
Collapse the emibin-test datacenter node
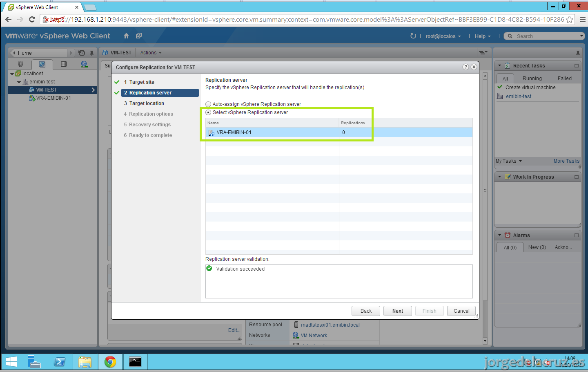point(19,82)
